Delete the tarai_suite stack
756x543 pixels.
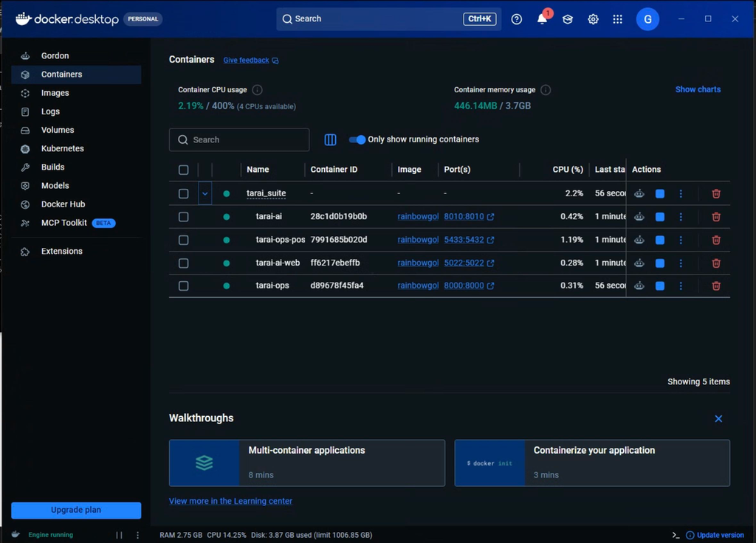pyautogui.click(x=716, y=194)
